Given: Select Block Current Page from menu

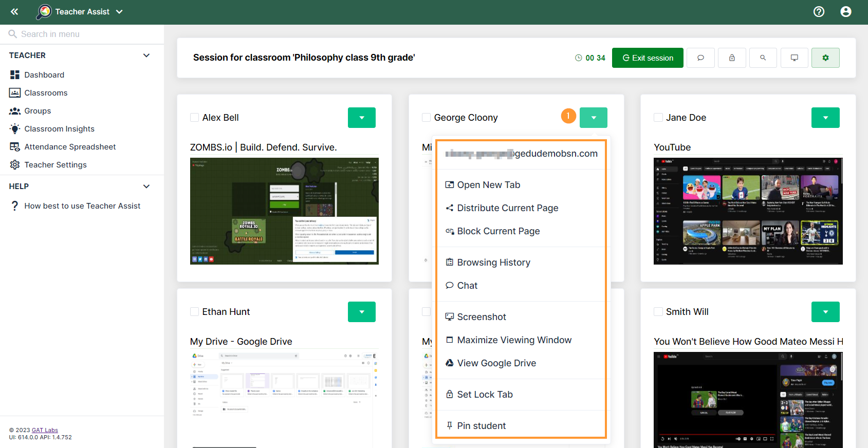Looking at the screenshot, I should pyautogui.click(x=498, y=231).
